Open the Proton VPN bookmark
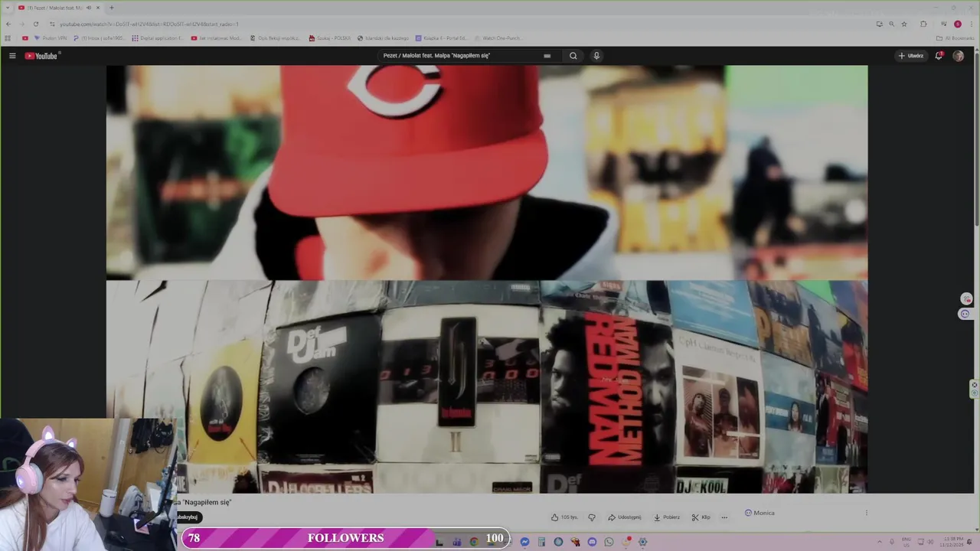 coord(50,37)
